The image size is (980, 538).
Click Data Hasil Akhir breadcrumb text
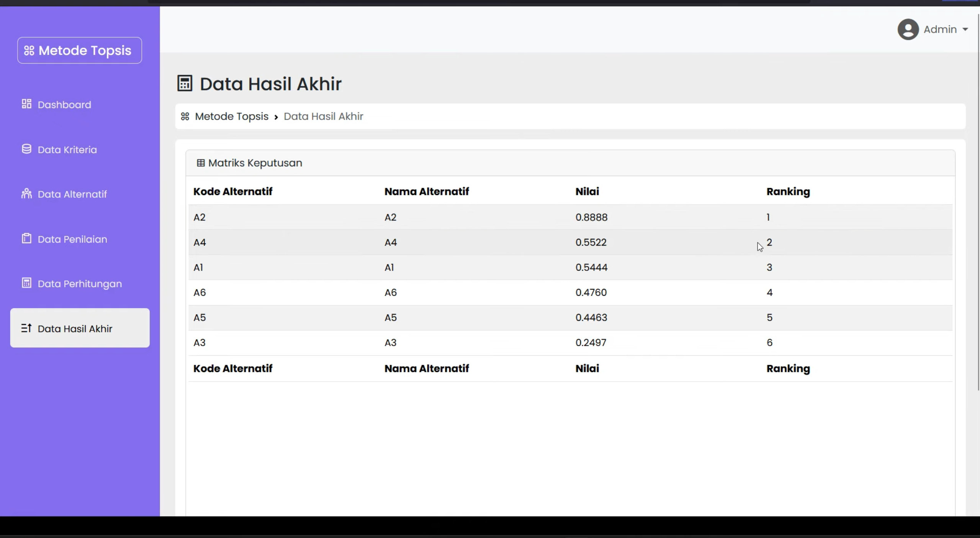point(323,116)
